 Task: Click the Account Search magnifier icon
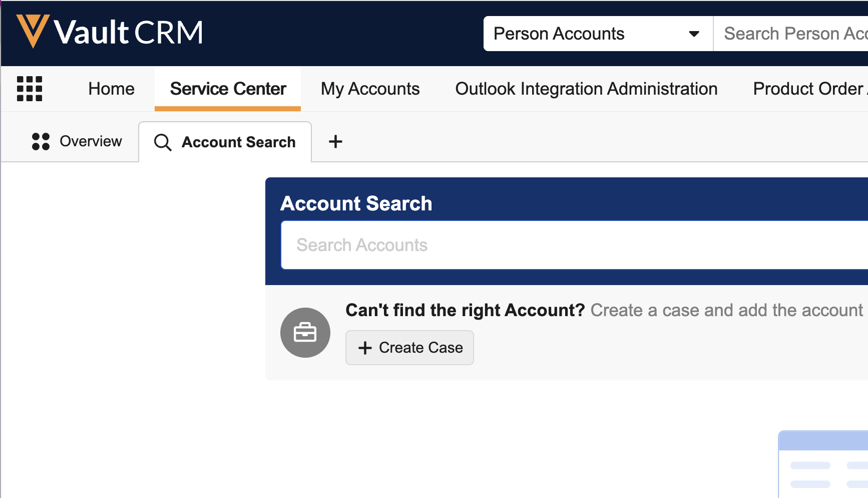click(163, 142)
